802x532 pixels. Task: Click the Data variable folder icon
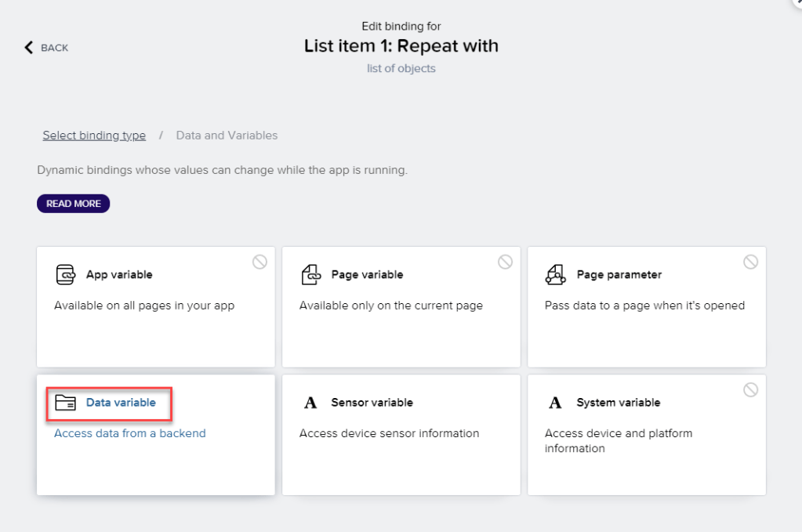click(x=65, y=403)
